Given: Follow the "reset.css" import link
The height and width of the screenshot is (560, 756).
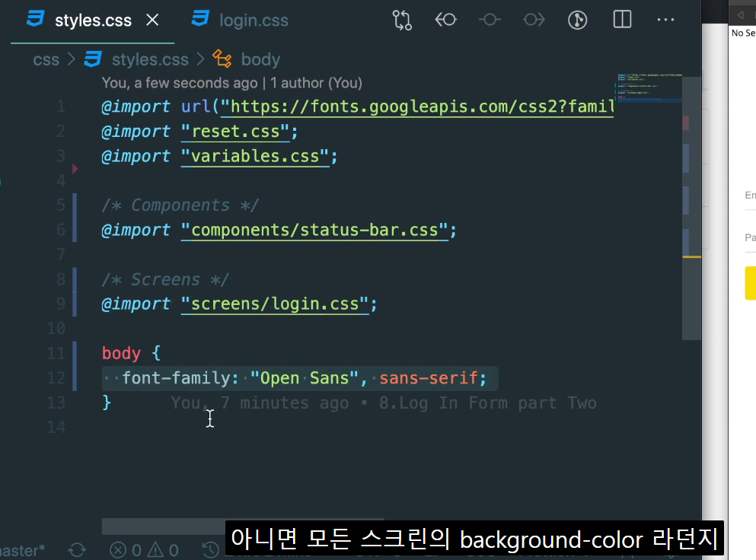Looking at the screenshot, I should (x=235, y=132).
